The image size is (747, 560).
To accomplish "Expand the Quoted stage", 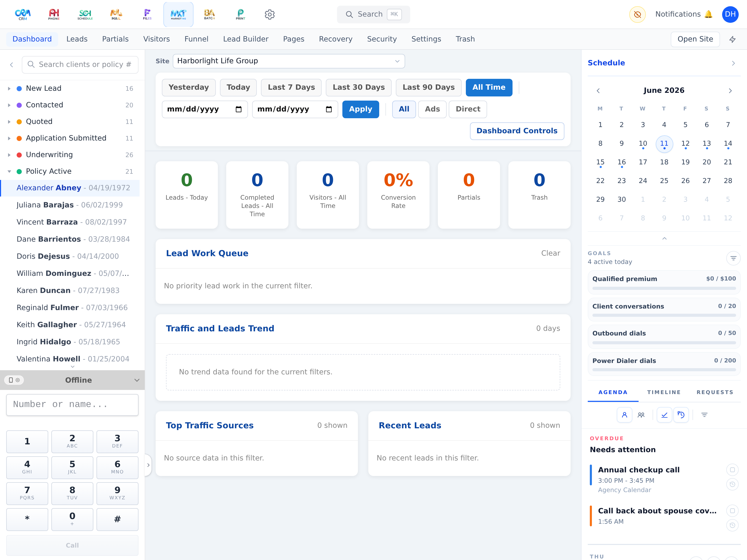I will [x=9, y=122].
